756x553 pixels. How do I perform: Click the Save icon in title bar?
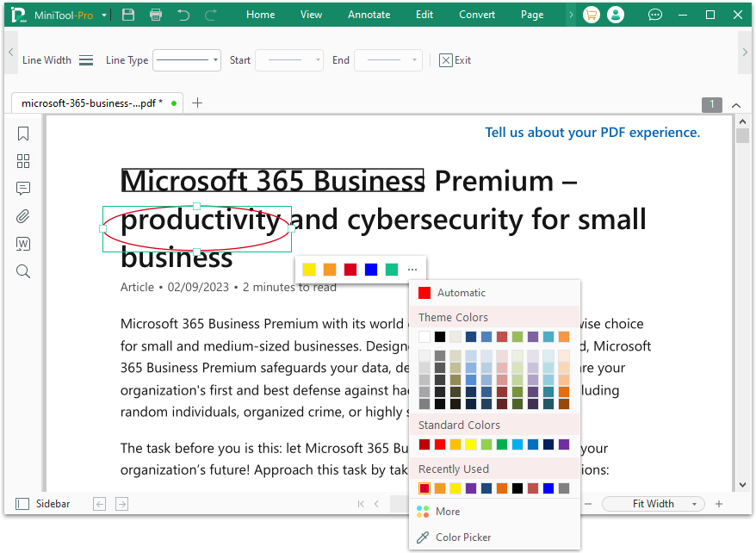coord(128,15)
